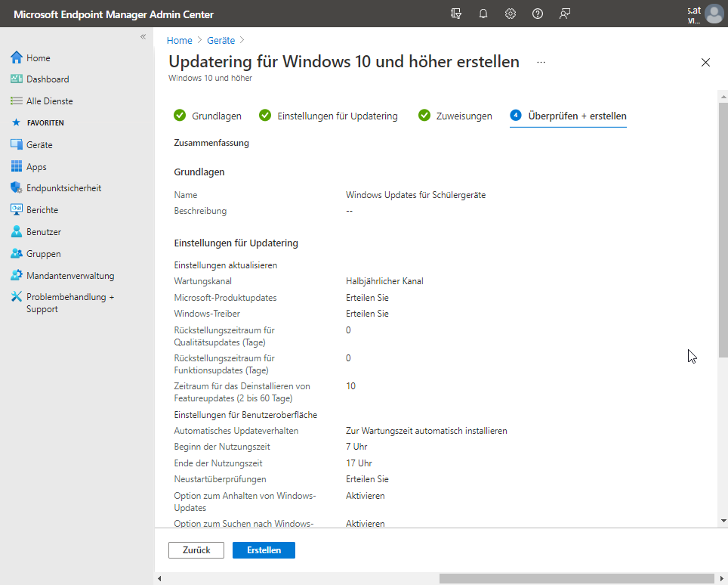Click the user account avatar

tap(714, 14)
